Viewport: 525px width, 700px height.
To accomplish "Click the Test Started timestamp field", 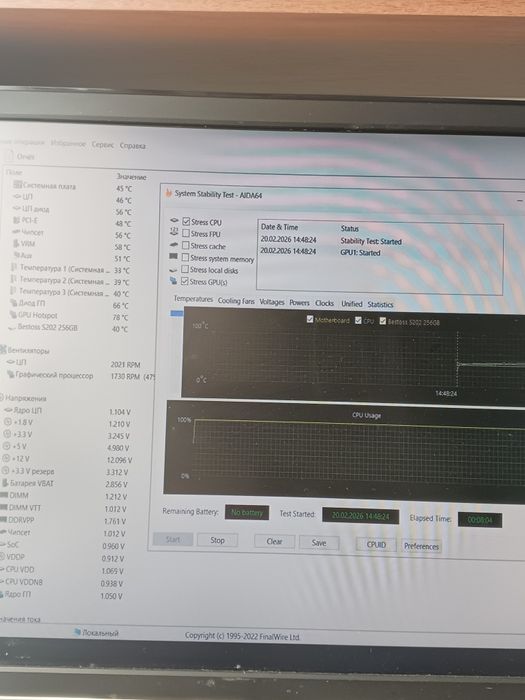I will point(360,516).
